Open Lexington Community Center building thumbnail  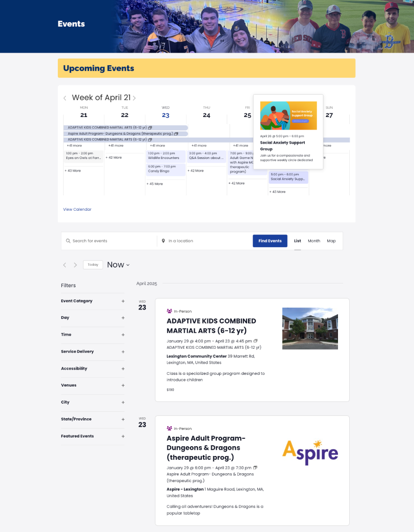pos(310,328)
